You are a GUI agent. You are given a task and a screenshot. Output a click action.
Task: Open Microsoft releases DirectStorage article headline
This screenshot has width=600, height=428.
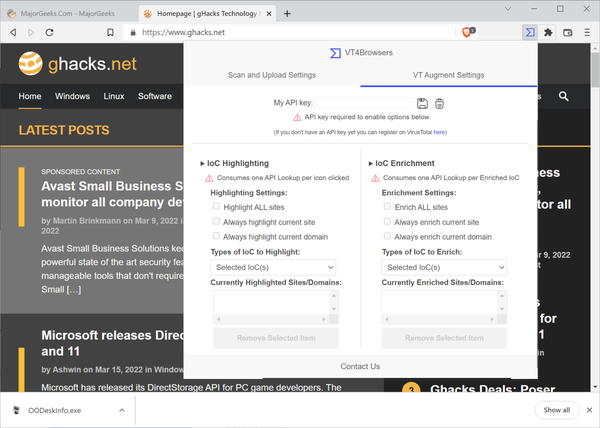[113, 343]
